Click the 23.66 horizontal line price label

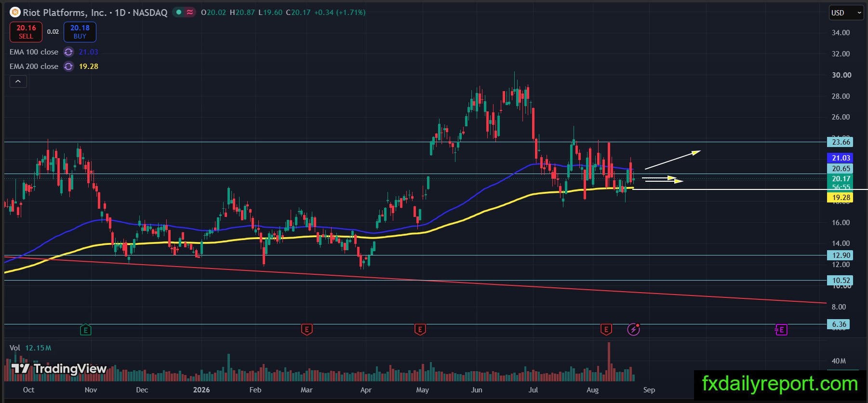tap(841, 142)
